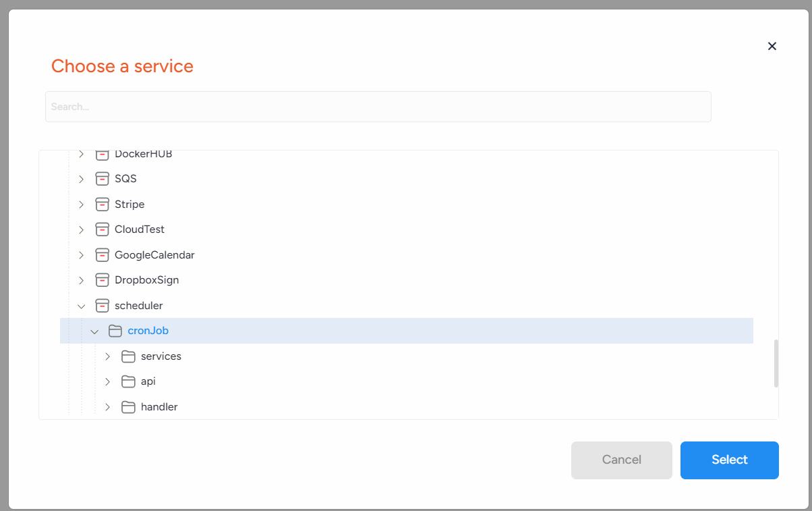
Task: Select the CloudTest service label
Action: coord(140,230)
